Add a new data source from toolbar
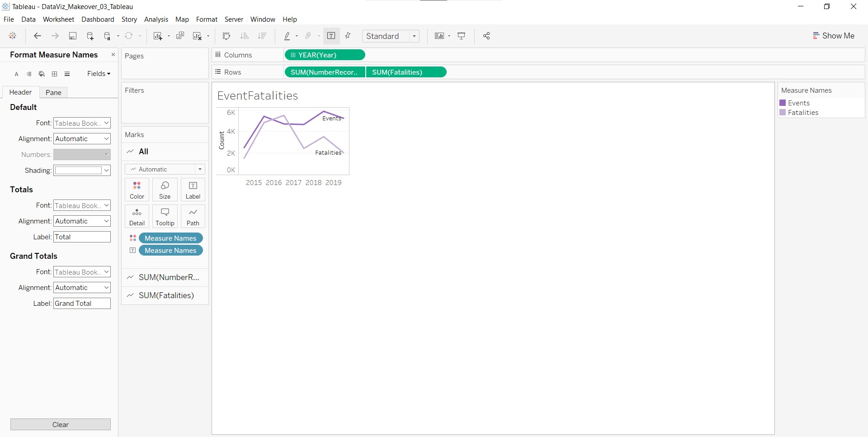 click(90, 36)
